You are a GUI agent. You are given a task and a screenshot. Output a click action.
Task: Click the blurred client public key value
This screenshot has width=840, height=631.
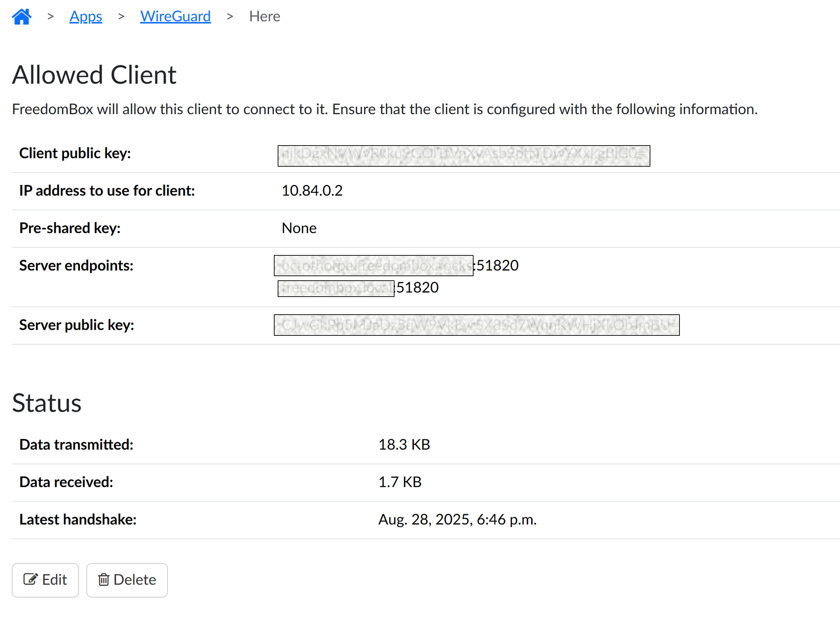coord(464,156)
